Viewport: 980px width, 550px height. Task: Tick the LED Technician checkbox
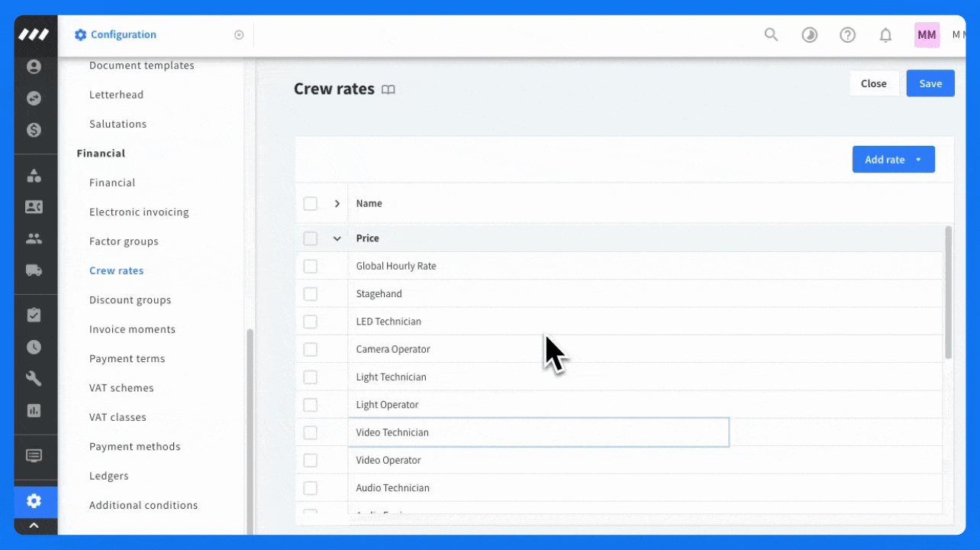[x=310, y=322]
